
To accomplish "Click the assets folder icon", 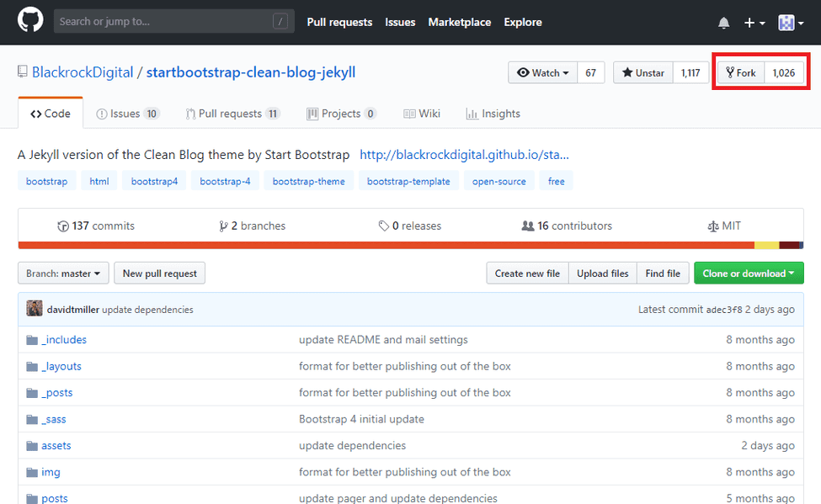I will pyautogui.click(x=32, y=446).
